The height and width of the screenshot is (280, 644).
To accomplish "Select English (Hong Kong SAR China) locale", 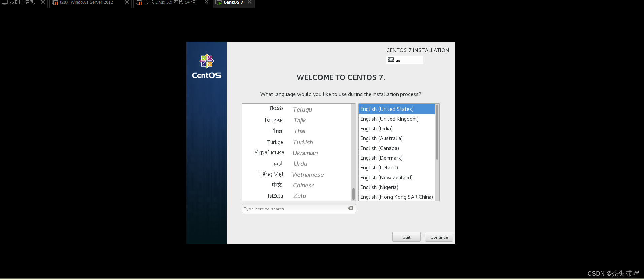I will [x=397, y=197].
